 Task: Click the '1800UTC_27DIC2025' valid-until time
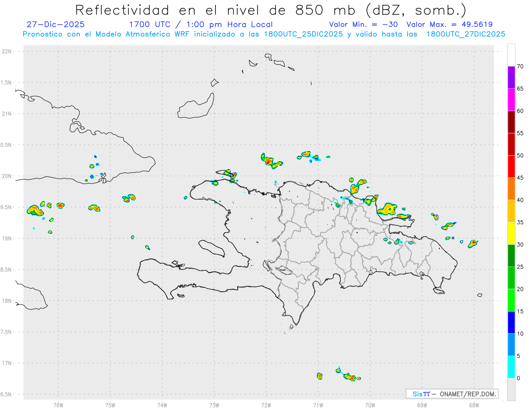[465, 34]
